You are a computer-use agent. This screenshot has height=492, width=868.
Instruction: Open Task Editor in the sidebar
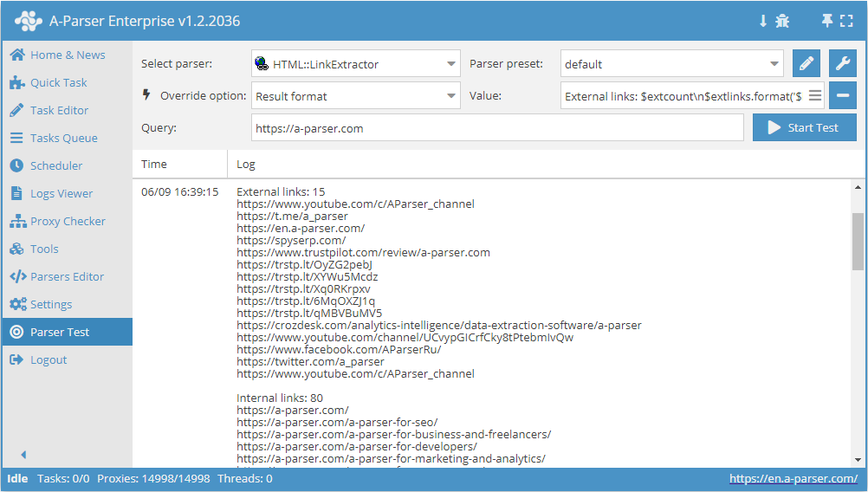(59, 110)
